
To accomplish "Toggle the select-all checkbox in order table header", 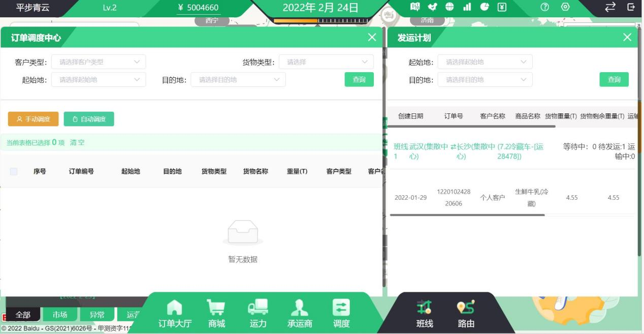I will pyautogui.click(x=14, y=171).
